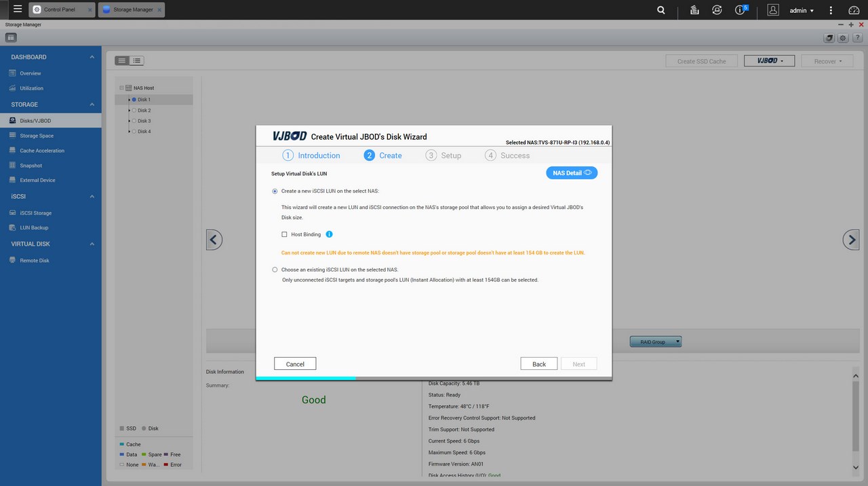This screenshot has width=868, height=486.
Task: Collapse the NAS Host tree node
Action: click(x=121, y=88)
